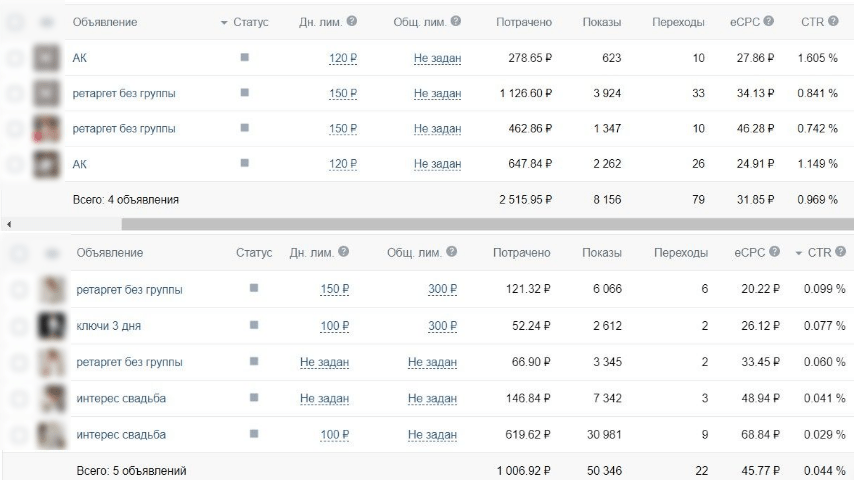Click the thumbnail of ключи 3 дня ad
Screen dimensions: 854x480
tap(52, 326)
